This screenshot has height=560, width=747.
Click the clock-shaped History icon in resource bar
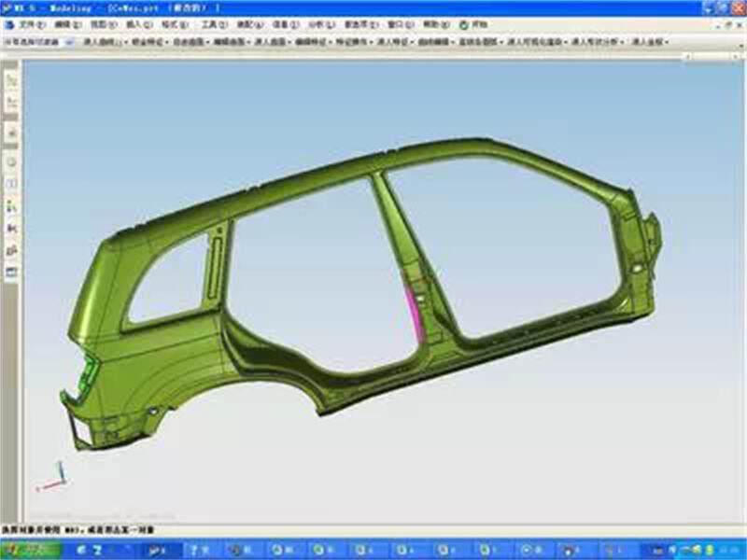12,161
